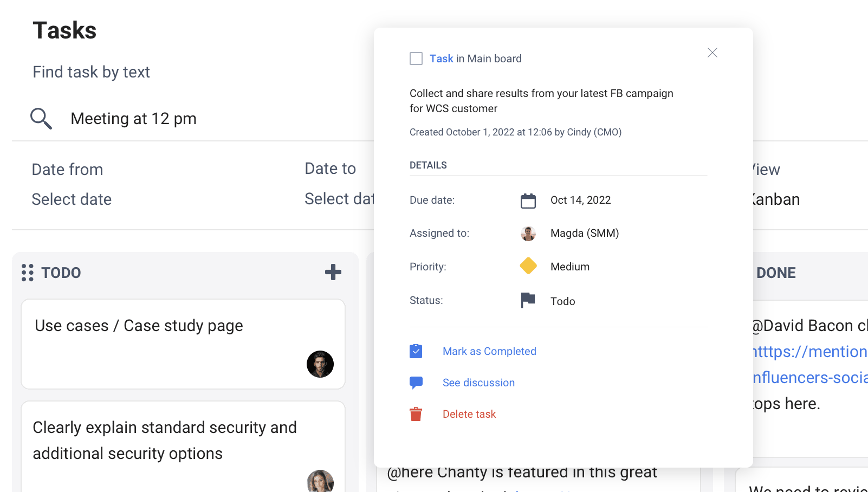Click the TODO column drag handle

pos(28,273)
